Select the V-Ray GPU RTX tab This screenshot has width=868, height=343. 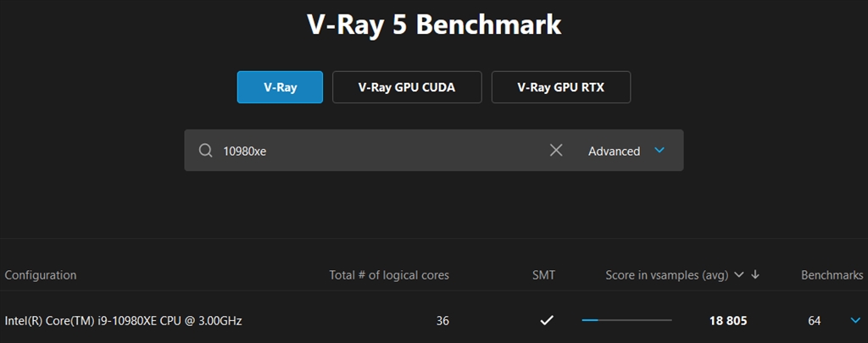560,87
